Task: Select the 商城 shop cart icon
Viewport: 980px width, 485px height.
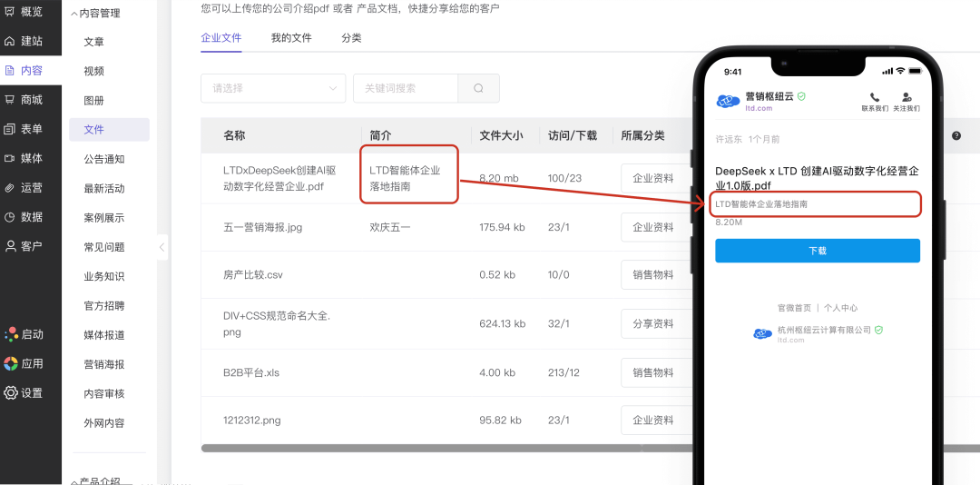Action: (x=9, y=100)
